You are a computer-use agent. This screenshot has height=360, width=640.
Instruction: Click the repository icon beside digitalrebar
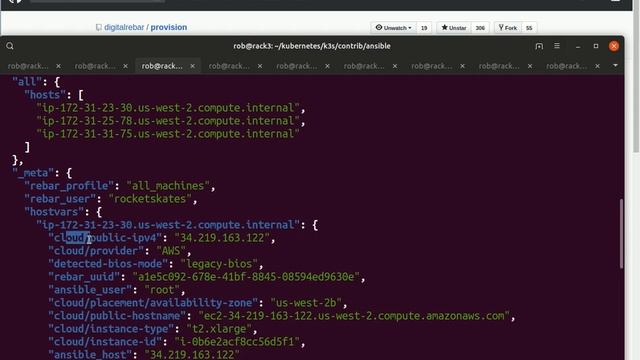98,27
